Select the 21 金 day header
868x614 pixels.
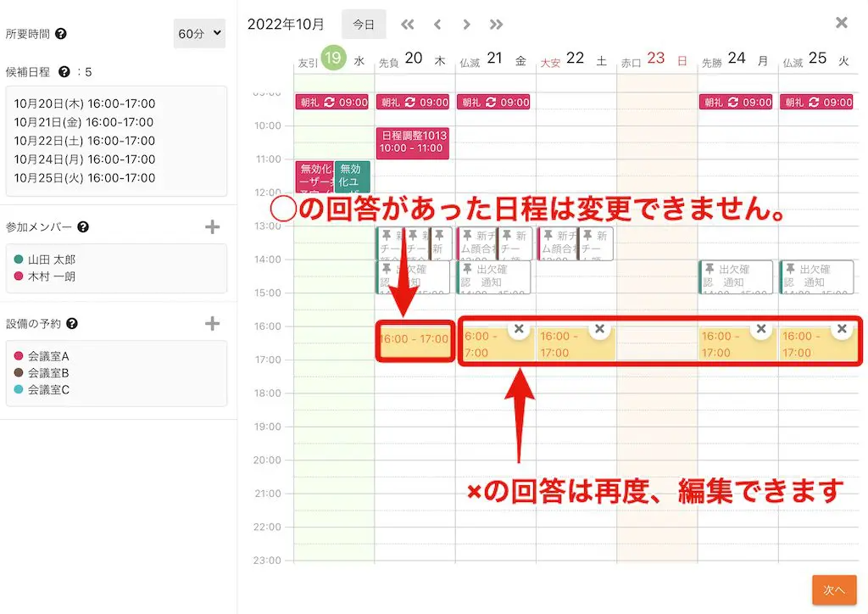494,59
